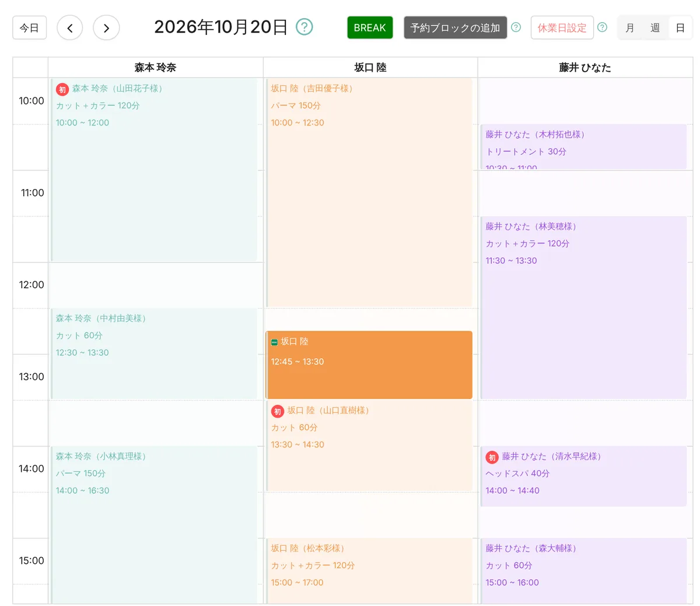Open 山口直樹様 カット 13:30 booking
This screenshot has width=700, height=606.
[x=369, y=446]
